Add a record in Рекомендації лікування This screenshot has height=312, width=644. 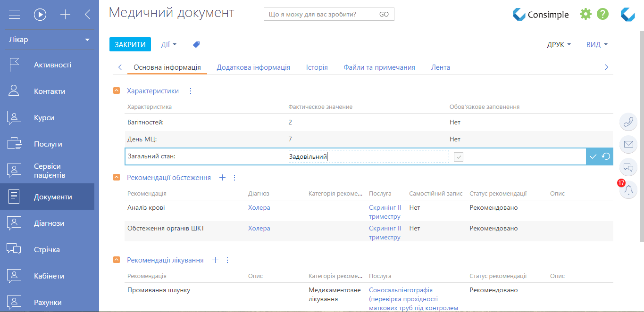[x=215, y=260]
